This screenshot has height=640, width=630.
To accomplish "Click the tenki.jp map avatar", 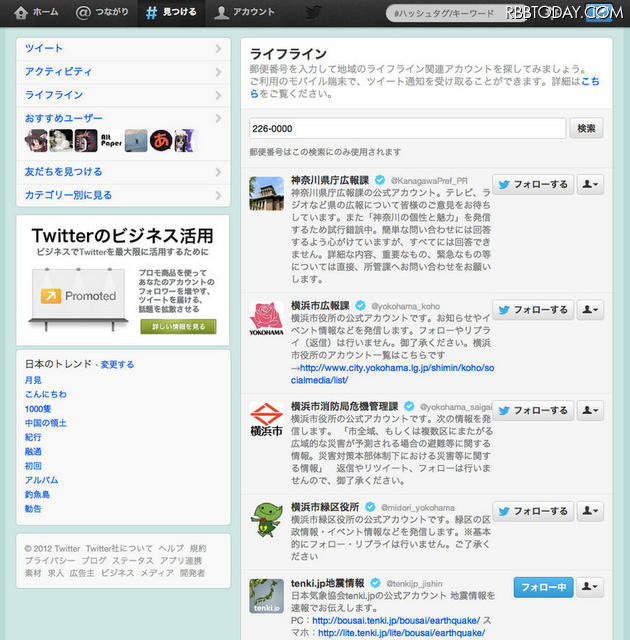I will (x=266, y=596).
